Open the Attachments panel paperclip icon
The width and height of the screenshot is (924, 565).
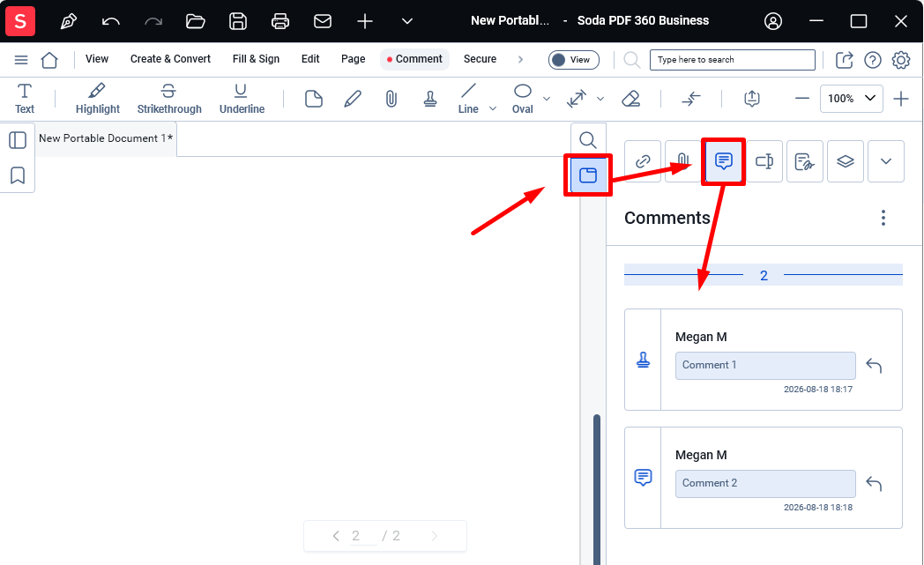point(683,161)
